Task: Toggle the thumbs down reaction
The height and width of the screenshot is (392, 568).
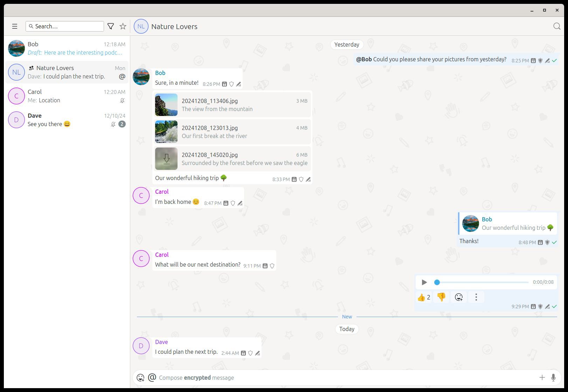Action: click(441, 297)
